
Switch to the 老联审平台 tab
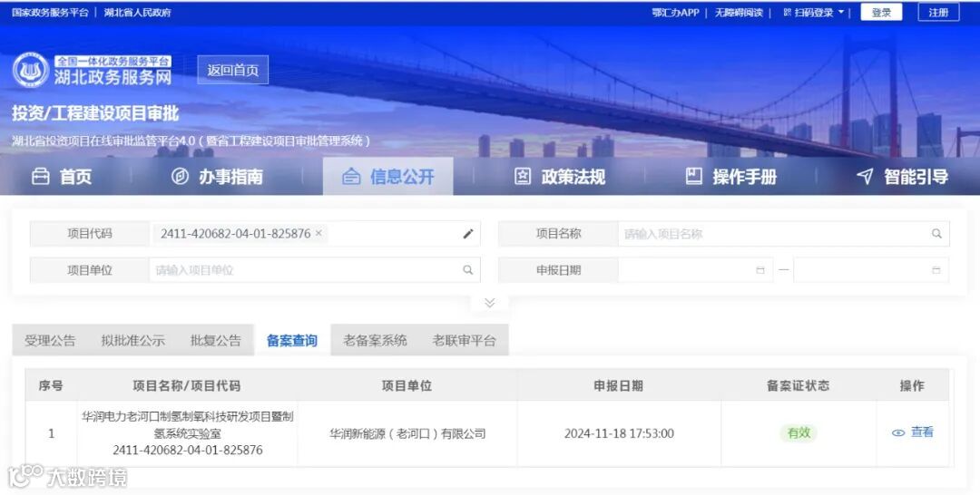[x=465, y=340]
